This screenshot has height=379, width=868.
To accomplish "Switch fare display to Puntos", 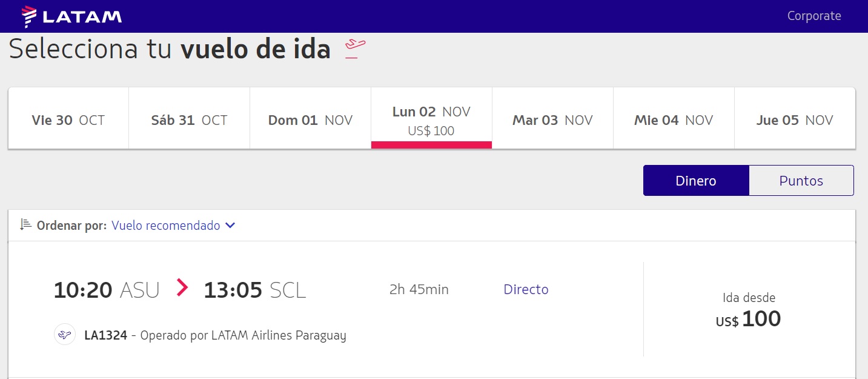I will pyautogui.click(x=801, y=181).
